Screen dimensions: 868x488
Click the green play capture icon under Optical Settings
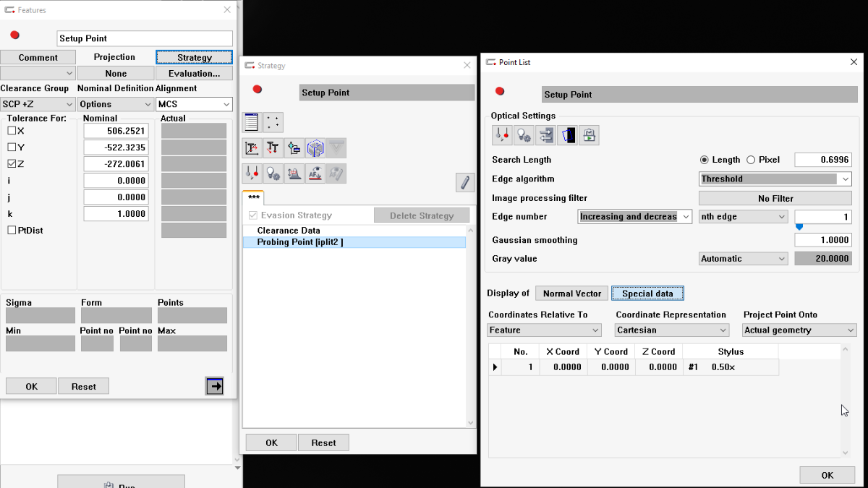click(589, 135)
